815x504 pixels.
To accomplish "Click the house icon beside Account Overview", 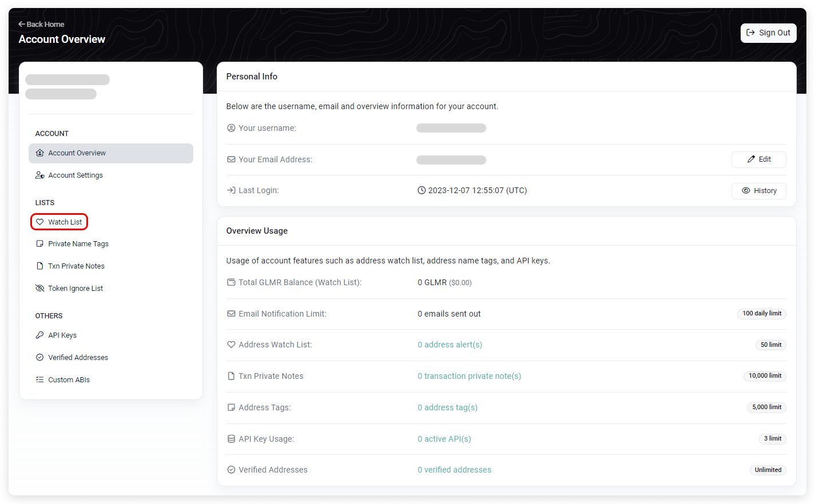I will point(40,153).
